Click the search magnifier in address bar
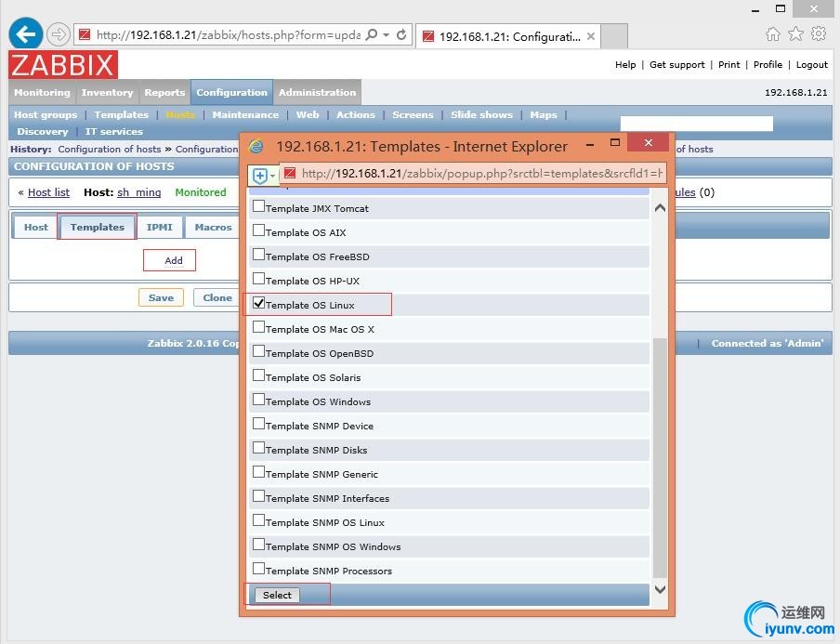 click(x=371, y=34)
